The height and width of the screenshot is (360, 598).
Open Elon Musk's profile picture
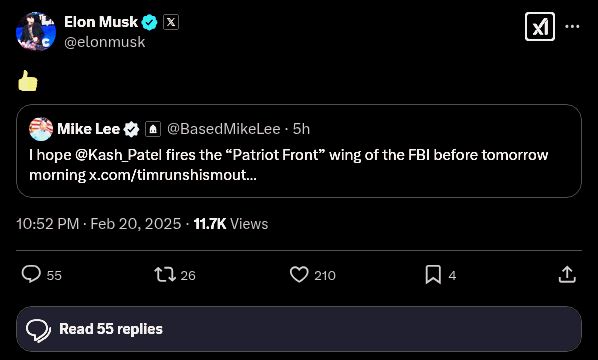36,31
